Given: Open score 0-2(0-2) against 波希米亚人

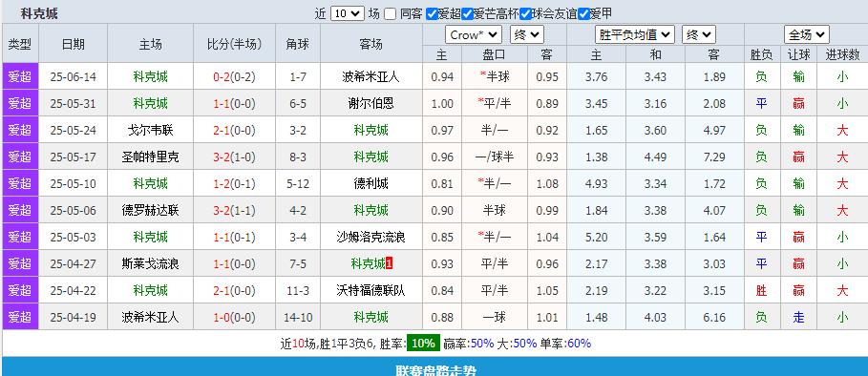Looking at the screenshot, I should click(234, 77).
